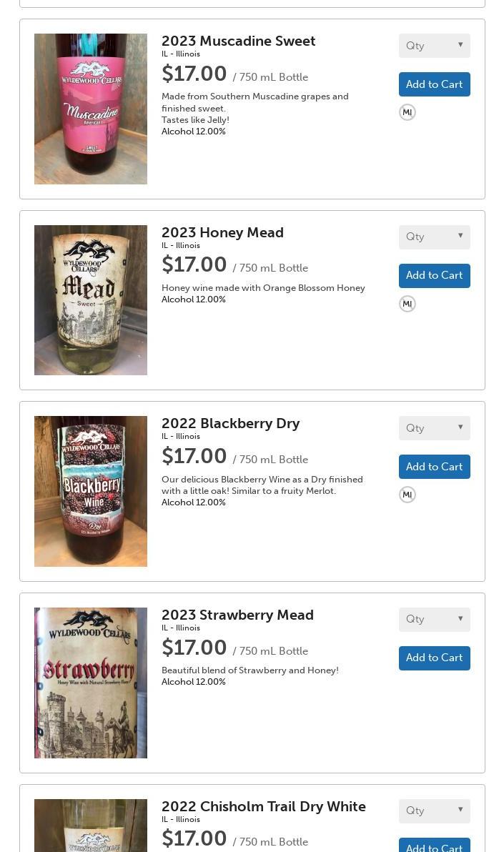Screen dimensions: 504x852
Task: View Strawberry Mead bottle photo
Action: pyautogui.click(x=91, y=683)
